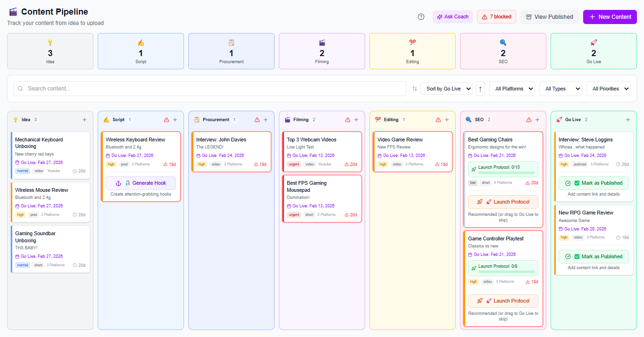Image resolution: width=644 pixels, height=337 pixels.
Task: Add new card with Procurement column plus icon
Action: (266, 120)
